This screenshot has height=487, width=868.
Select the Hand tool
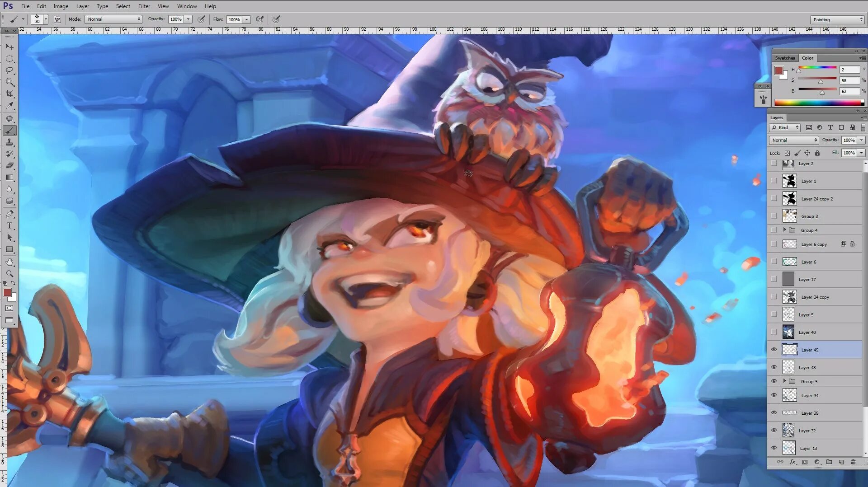(9, 262)
